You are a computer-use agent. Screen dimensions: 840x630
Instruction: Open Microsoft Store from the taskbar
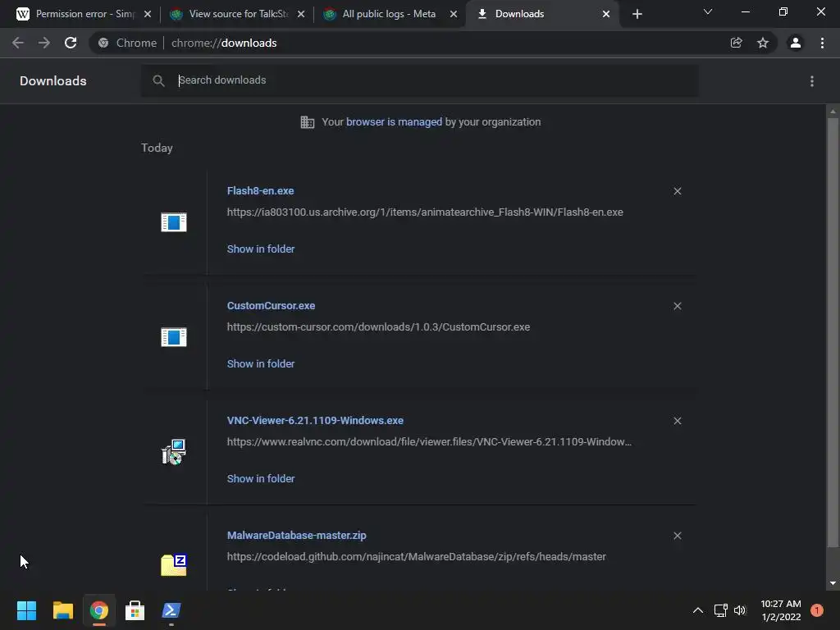[135, 610]
